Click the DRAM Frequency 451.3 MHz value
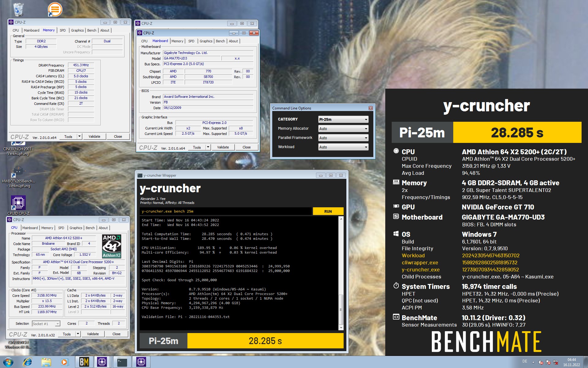This screenshot has width=588, height=368. [81, 65]
